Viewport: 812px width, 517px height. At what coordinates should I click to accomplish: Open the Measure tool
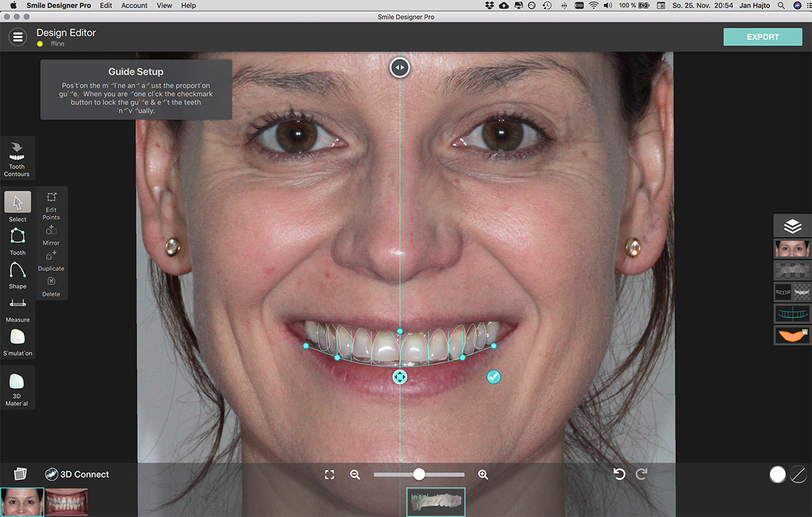click(18, 304)
